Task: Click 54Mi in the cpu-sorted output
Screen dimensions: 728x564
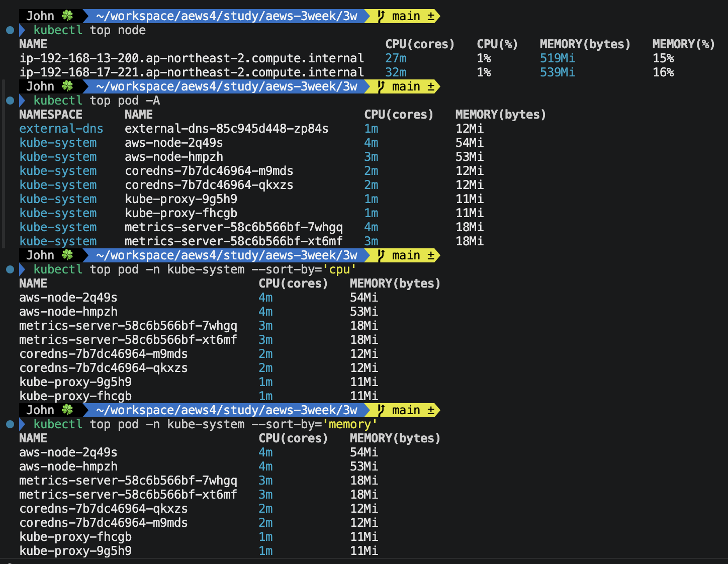Action: pyautogui.click(x=364, y=298)
